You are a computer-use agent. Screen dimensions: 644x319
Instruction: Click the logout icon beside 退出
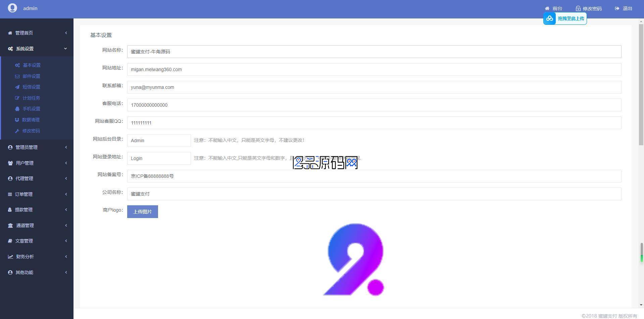click(x=617, y=8)
